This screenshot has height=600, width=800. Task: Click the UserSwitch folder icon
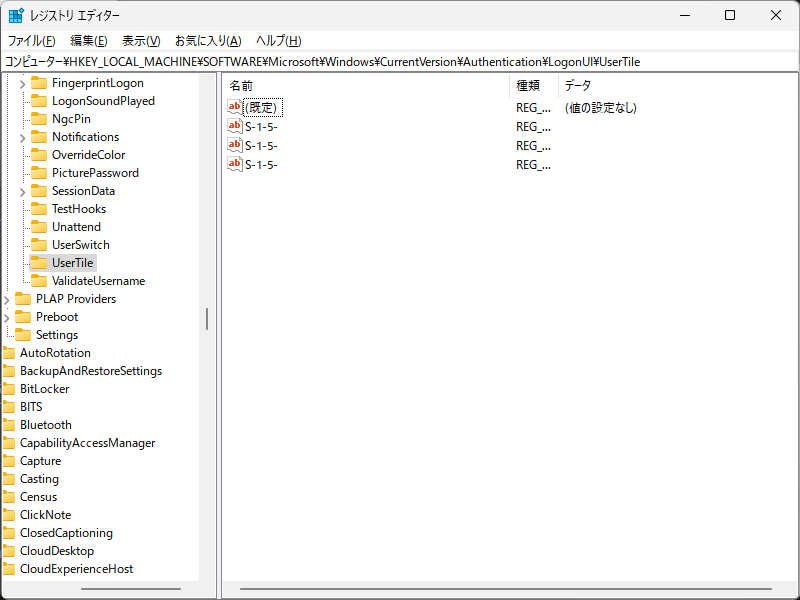coord(39,245)
